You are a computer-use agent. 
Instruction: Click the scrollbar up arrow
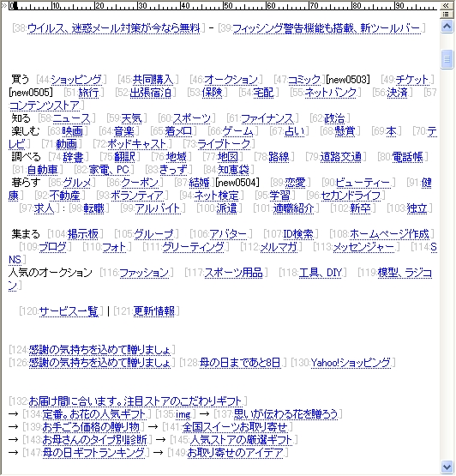pos(447,27)
